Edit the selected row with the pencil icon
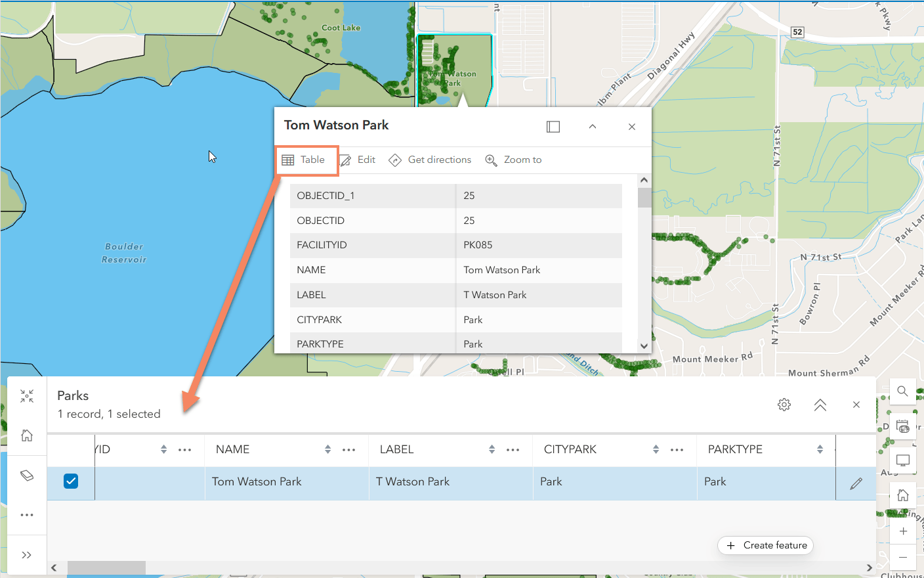The height and width of the screenshot is (578, 924). point(856,482)
